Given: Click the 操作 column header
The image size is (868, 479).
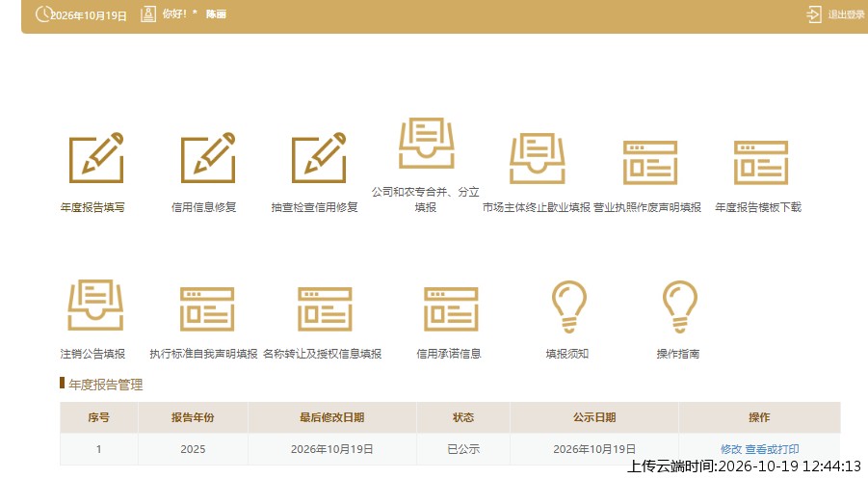Looking at the screenshot, I should tap(759, 417).
